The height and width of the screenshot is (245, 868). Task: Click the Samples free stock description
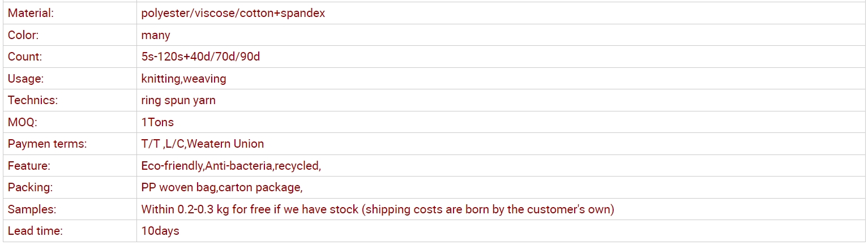(378, 209)
